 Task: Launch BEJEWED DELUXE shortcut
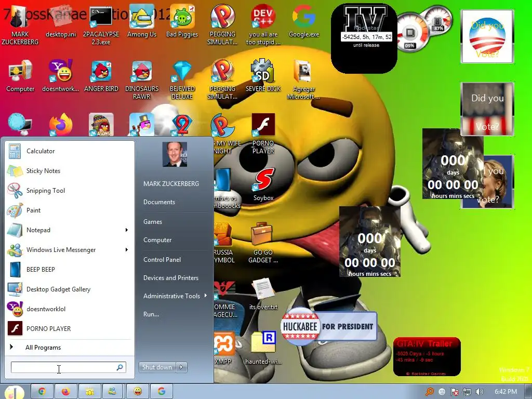click(182, 79)
